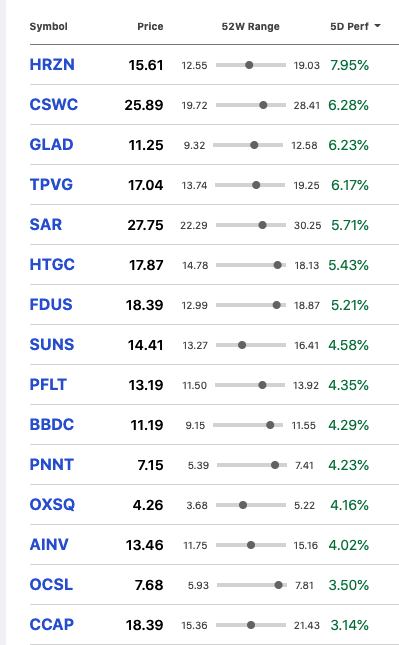Screen dimensions: 399x645
Task: Sort by the Symbol column header
Action: tap(49, 26)
